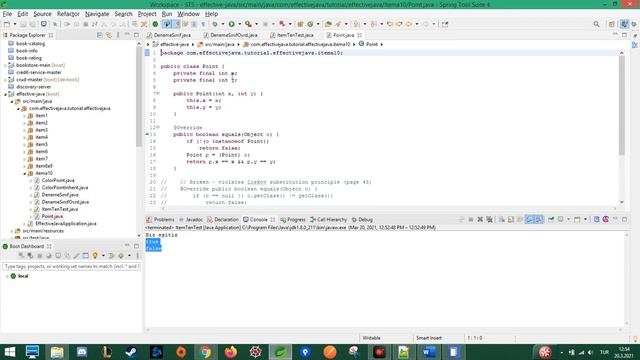The height and width of the screenshot is (360, 640).
Task: Switch to the Problems tab
Action: coord(161,220)
